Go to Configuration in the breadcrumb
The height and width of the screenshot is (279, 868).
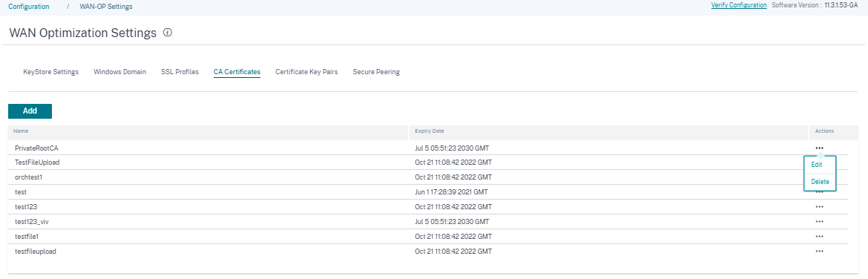pyautogui.click(x=29, y=7)
